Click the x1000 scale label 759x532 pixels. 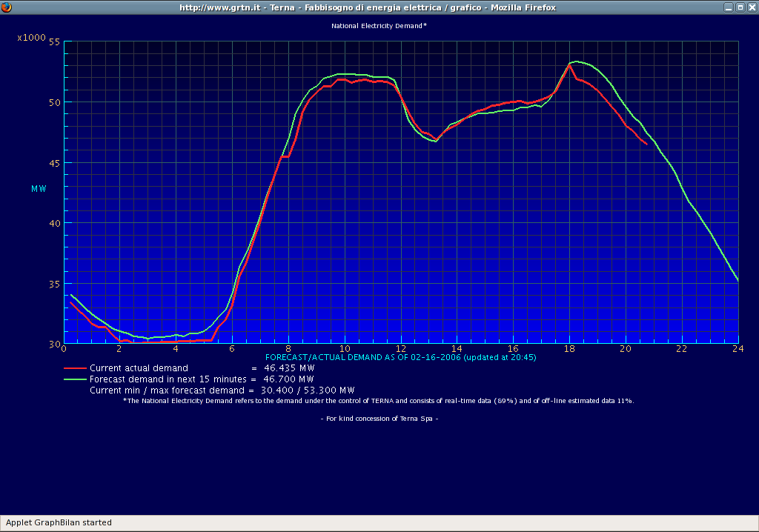pos(31,37)
